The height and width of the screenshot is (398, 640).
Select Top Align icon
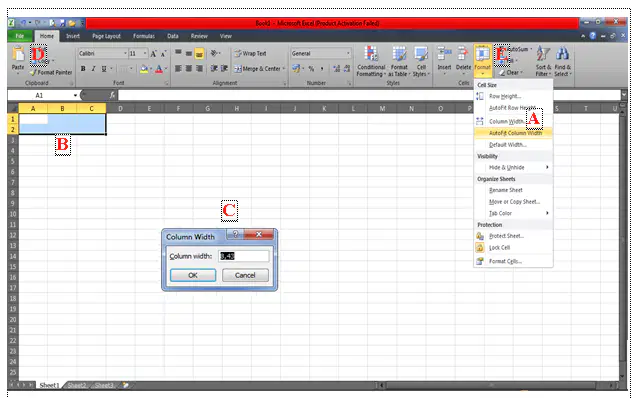click(178, 53)
